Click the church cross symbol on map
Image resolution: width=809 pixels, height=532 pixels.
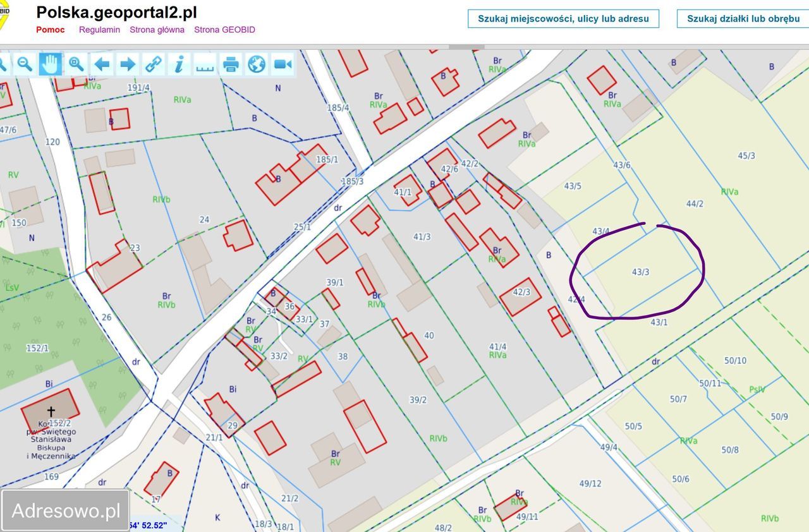51,411
